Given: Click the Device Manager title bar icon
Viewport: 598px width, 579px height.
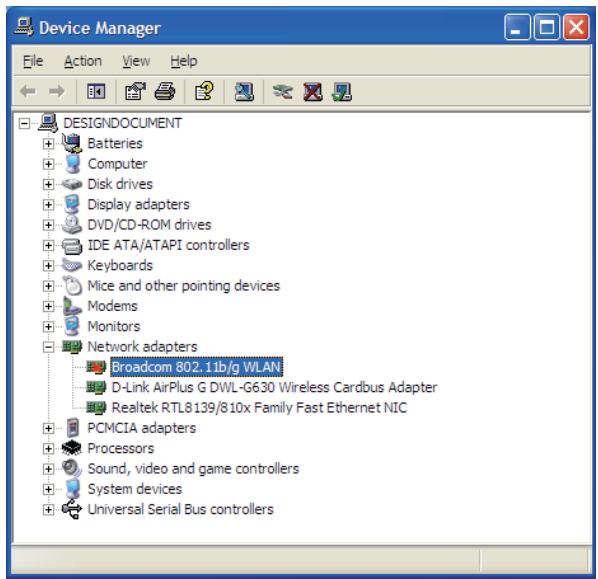Looking at the screenshot, I should tap(24, 27).
